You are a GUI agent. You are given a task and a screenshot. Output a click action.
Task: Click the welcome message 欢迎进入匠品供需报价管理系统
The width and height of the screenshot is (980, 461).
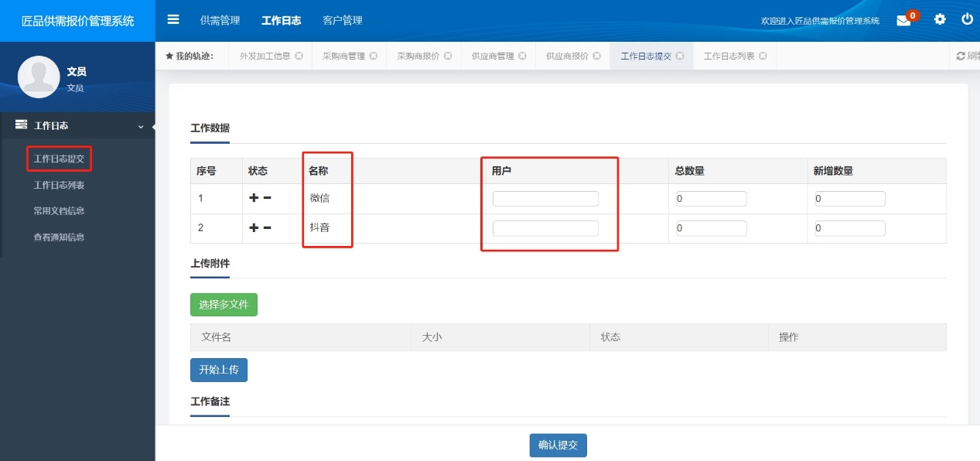[820, 21]
